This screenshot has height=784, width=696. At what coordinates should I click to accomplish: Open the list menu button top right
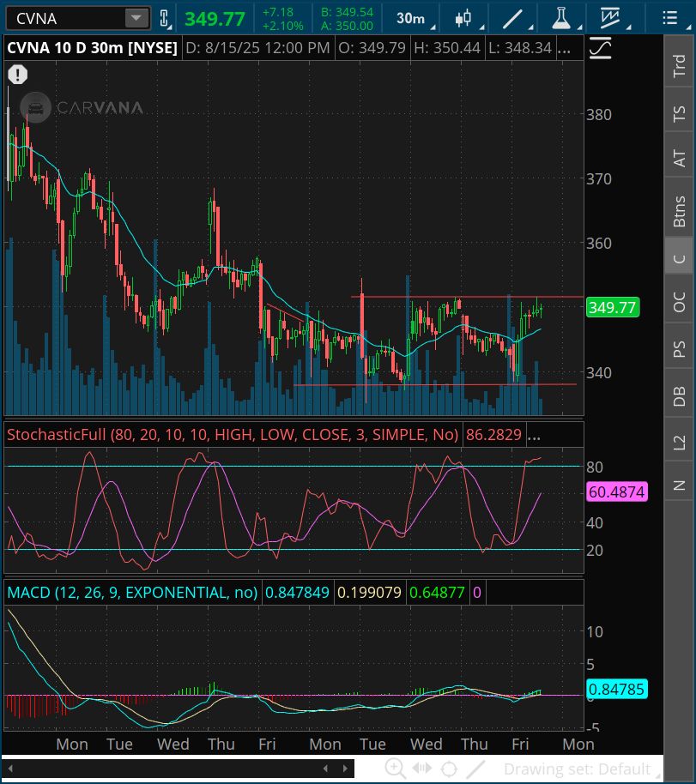670,18
